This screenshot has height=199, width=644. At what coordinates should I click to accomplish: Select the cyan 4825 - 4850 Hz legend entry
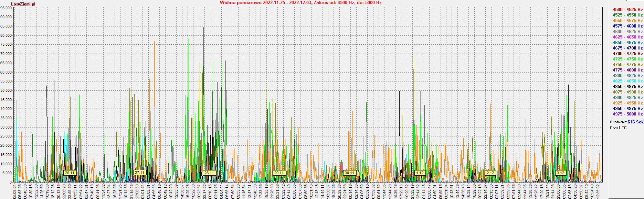coord(627,81)
